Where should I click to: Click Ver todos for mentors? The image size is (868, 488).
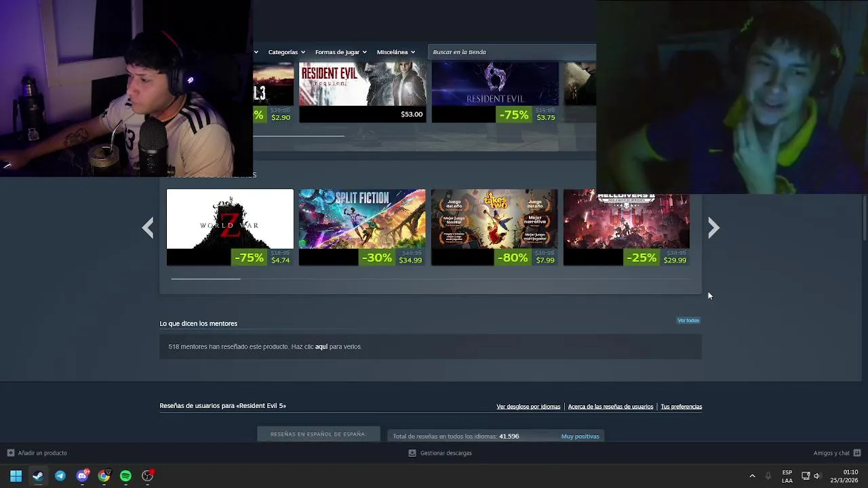click(688, 321)
